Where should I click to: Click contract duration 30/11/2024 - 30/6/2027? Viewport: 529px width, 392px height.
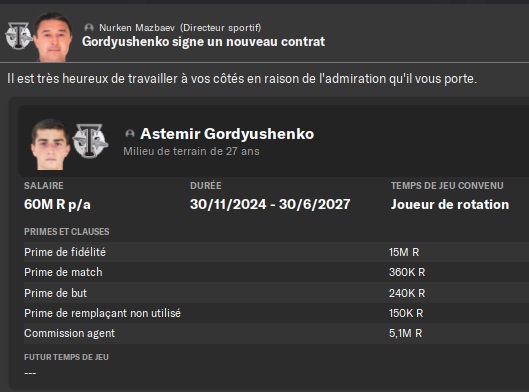tap(270, 204)
